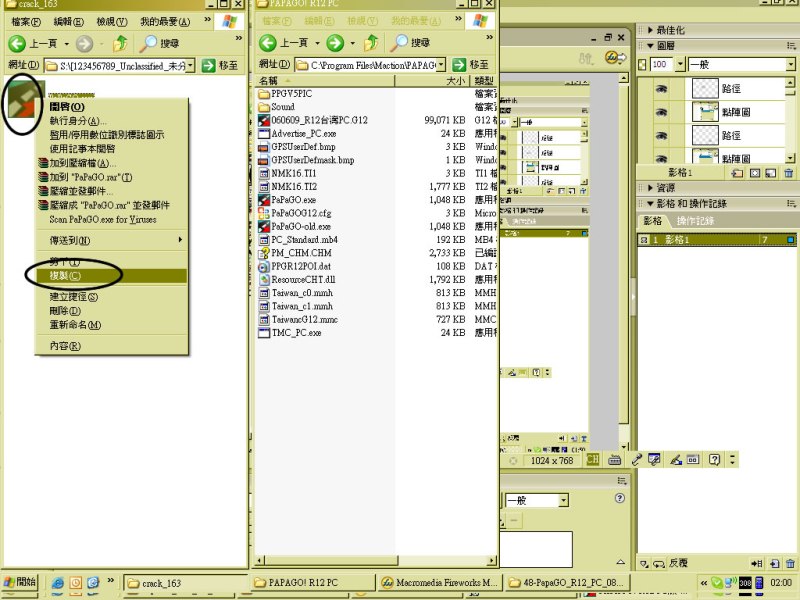The height and width of the screenshot is (600, 800).
Task: Open the PPGV5PIC folder row
Action: coord(285,94)
